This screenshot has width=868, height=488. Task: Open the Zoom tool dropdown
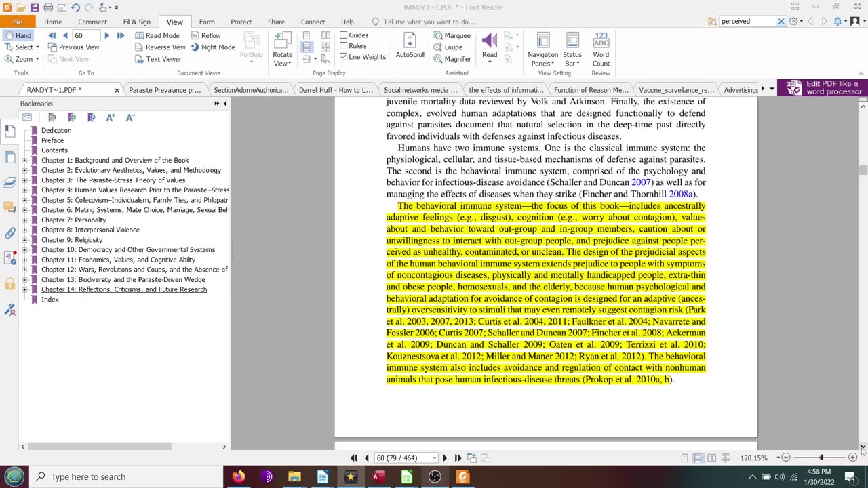(x=37, y=59)
